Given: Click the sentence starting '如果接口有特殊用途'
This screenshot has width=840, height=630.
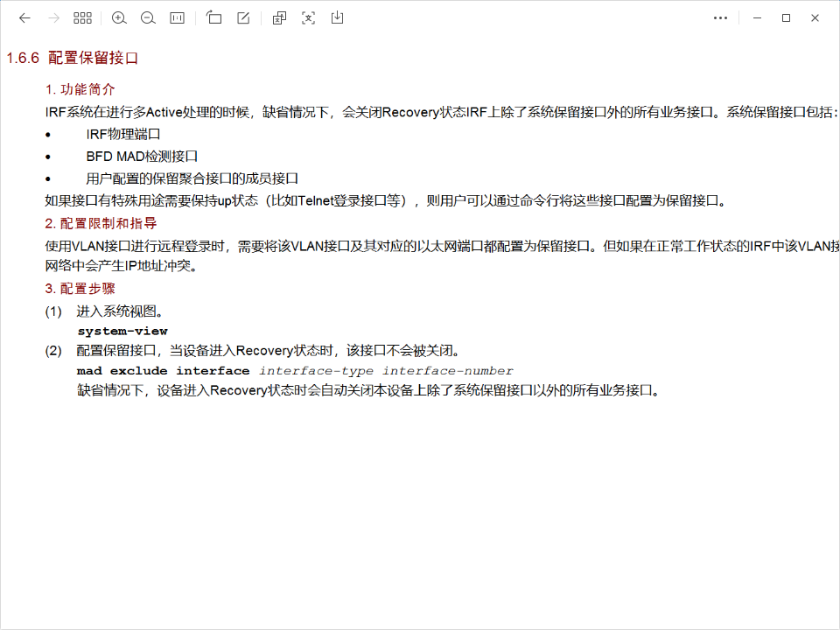Looking at the screenshot, I should [386, 201].
